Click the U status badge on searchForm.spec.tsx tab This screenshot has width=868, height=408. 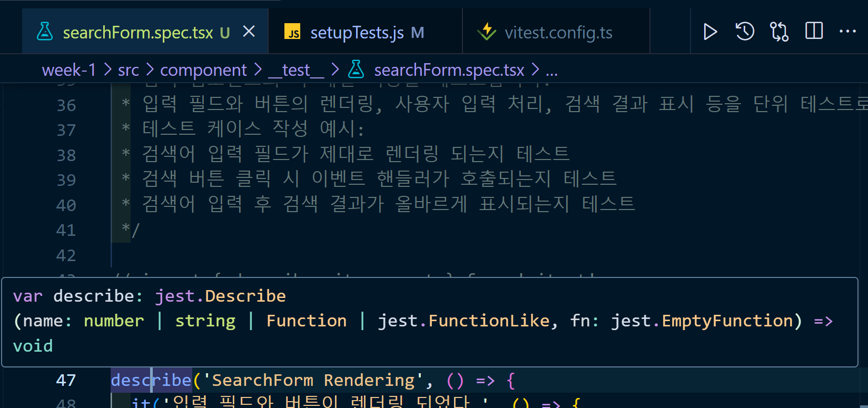click(x=225, y=33)
